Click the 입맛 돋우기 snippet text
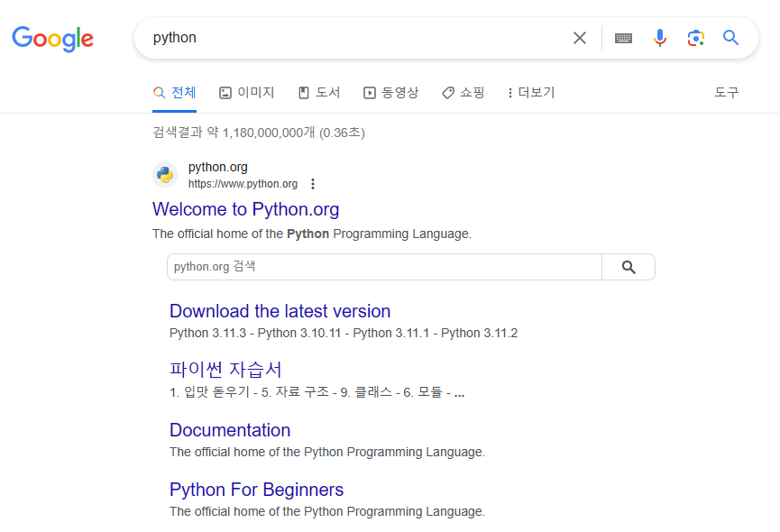Screen dimensions: 780x532 (x=217, y=392)
